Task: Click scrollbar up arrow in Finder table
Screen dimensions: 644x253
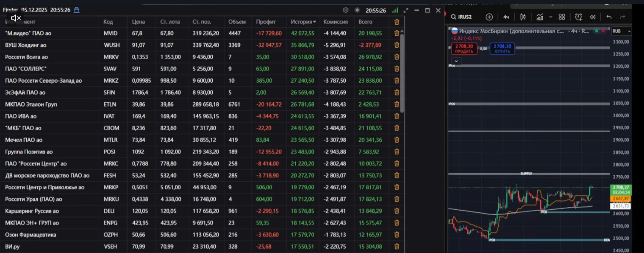Action: pos(402,30)
